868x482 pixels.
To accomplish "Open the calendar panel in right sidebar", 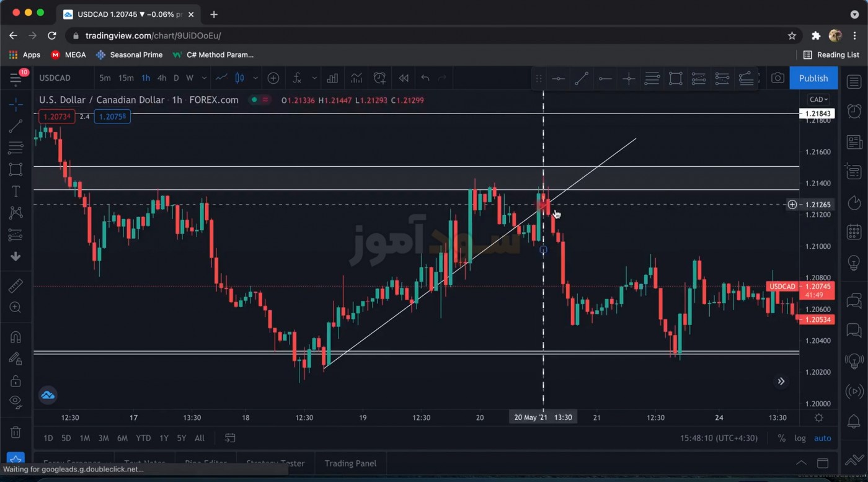I will click(854, 233).
